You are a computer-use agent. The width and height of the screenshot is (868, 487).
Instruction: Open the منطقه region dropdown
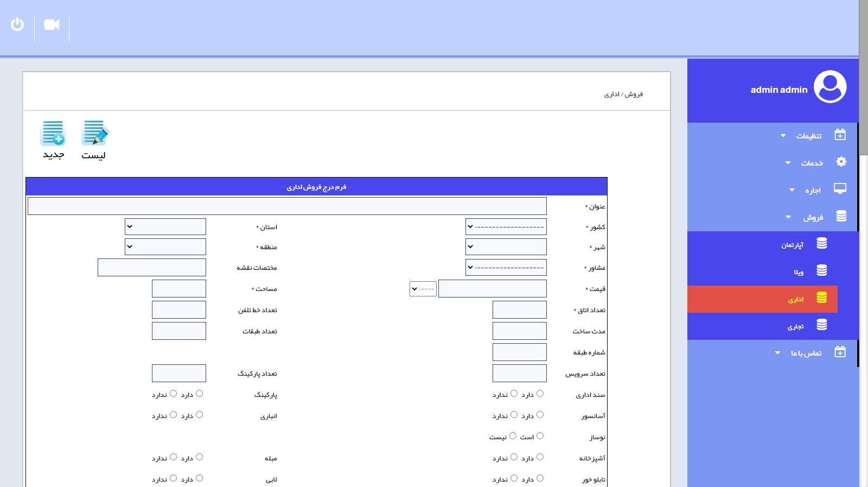coord(165,247)
